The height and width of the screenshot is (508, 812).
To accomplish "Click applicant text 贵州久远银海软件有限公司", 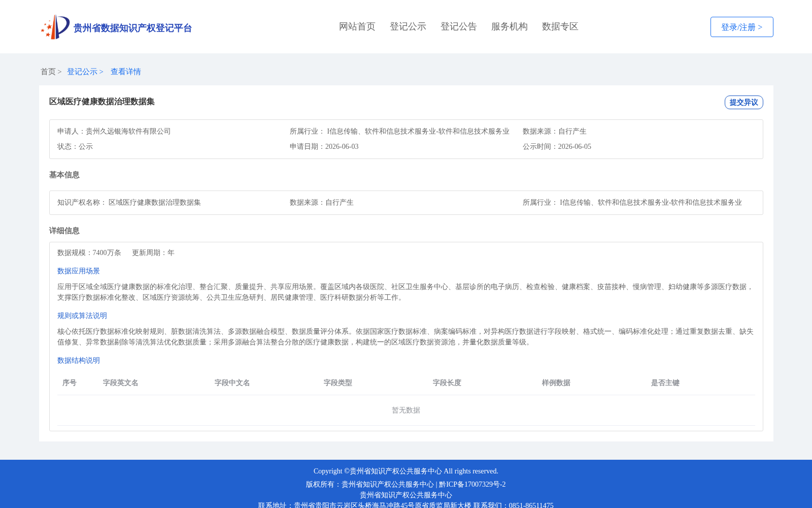I will pos(128,131).
